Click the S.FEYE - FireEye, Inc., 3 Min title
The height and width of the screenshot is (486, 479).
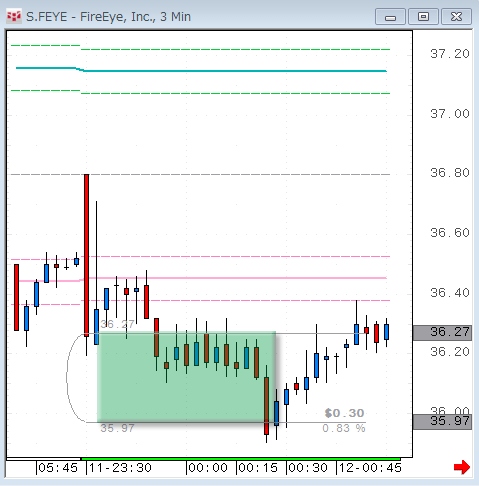[x=108, y=17]
